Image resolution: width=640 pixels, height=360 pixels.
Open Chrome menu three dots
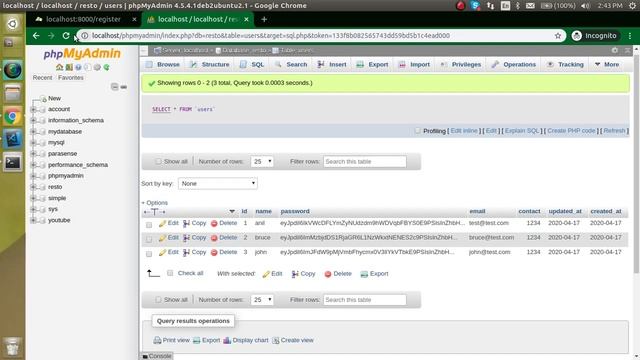tap(630, 36)
